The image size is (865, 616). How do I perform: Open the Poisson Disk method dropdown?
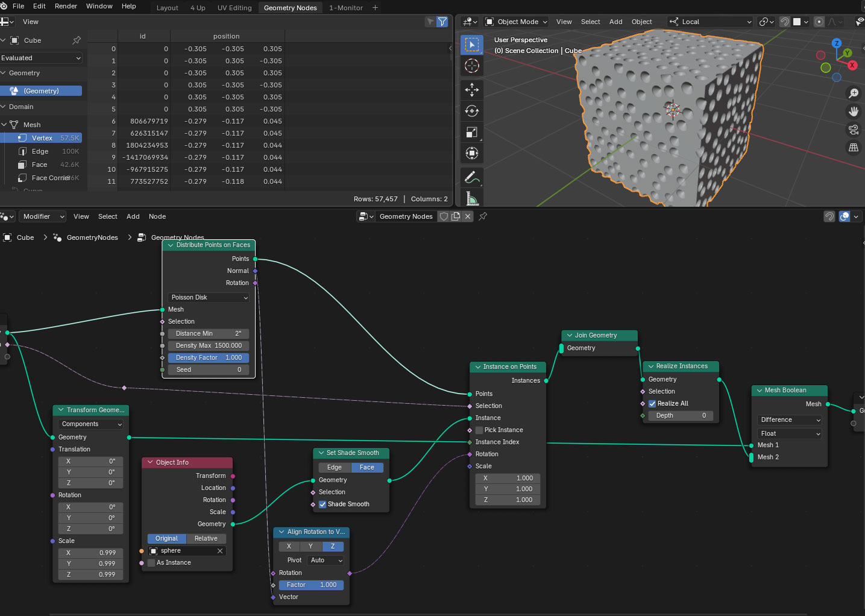209,298
